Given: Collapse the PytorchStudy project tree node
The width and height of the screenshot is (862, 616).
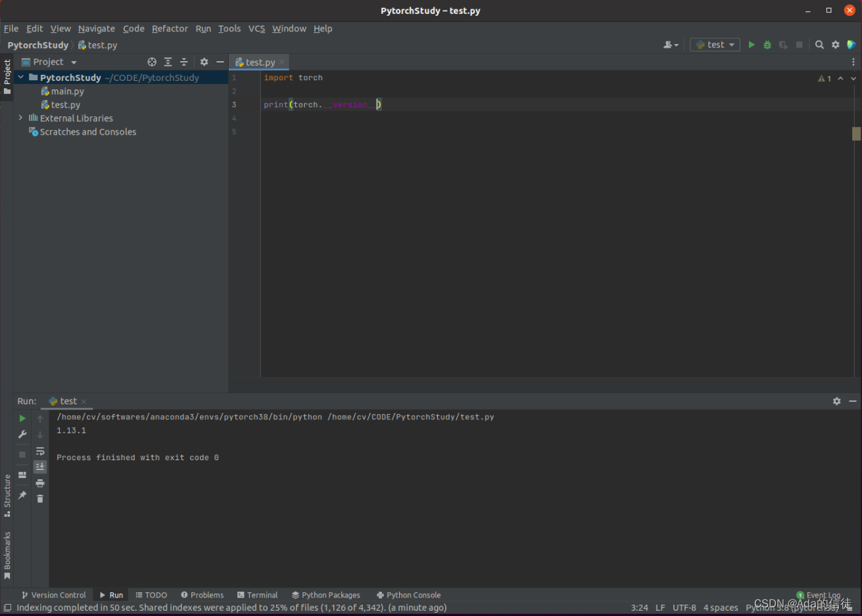Looking at the screenshot, I should click(20, 77).
